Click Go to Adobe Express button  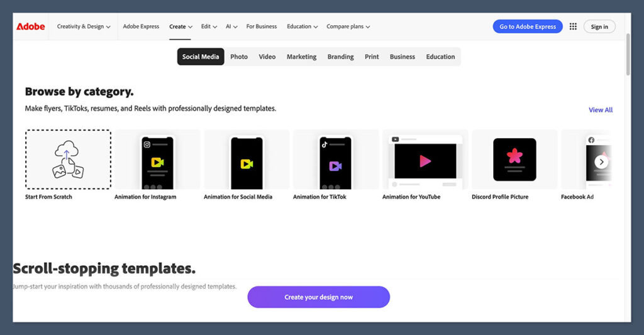click(x=528, y=26)
